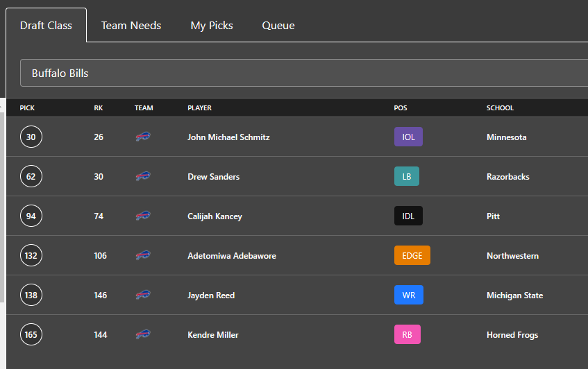588x369 pixels.
Task: Click Bills logo in Jayden Reed row
Action: (143, 295)
